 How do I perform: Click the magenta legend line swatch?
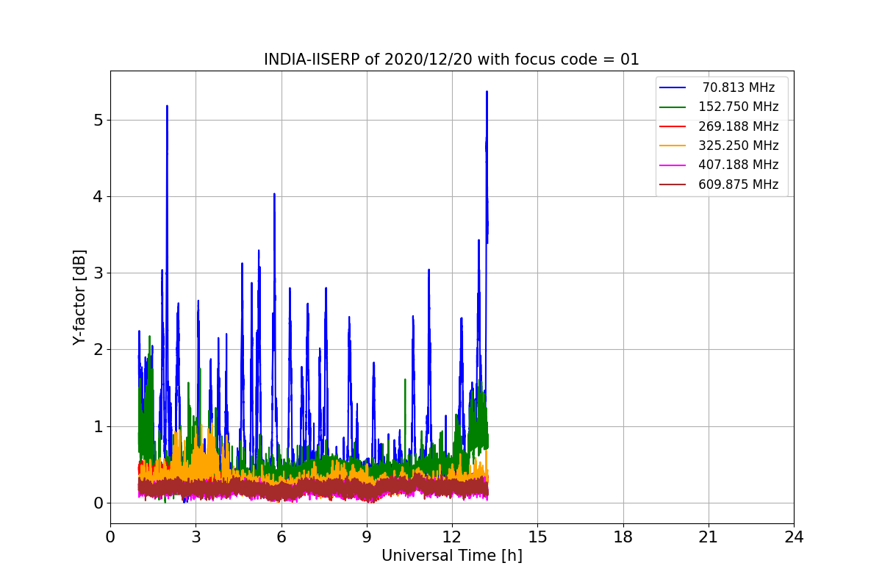[x=673, y=165]
